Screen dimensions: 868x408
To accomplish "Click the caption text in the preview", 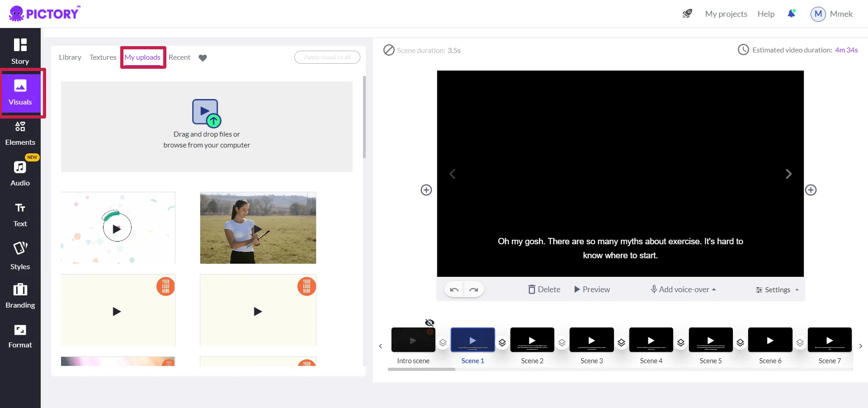I will (x=620, y=248).
